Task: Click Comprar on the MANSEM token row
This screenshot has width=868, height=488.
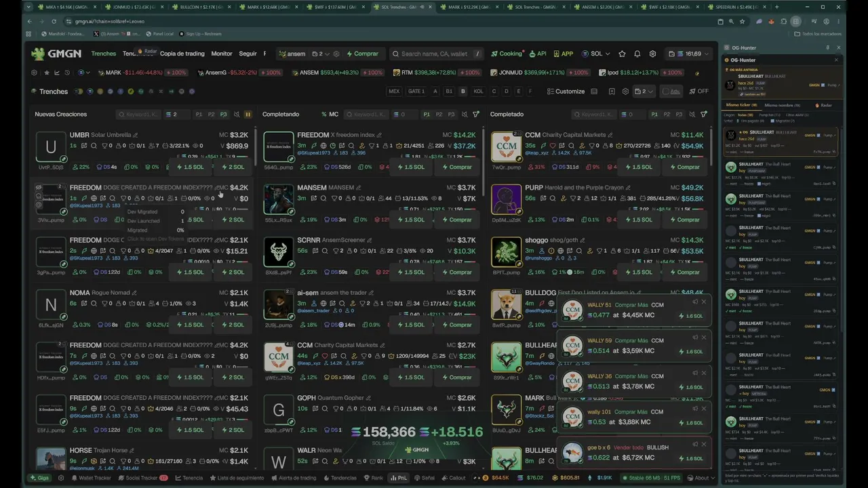Action: coord(456,220)
